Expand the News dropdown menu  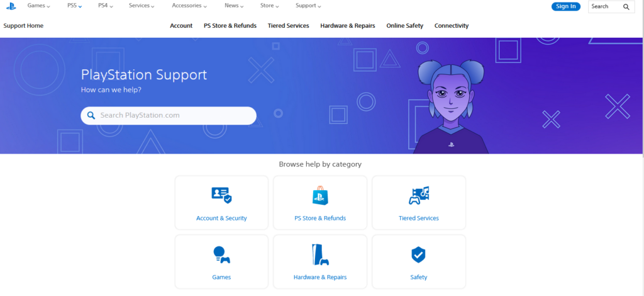click(234, 6)
